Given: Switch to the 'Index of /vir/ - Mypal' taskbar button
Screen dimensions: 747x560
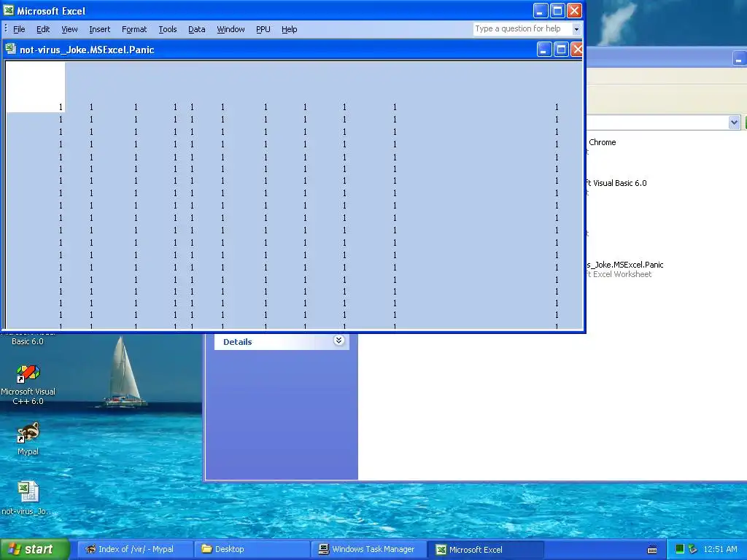Looking at the screenshot, I should [x=135, y=550].
